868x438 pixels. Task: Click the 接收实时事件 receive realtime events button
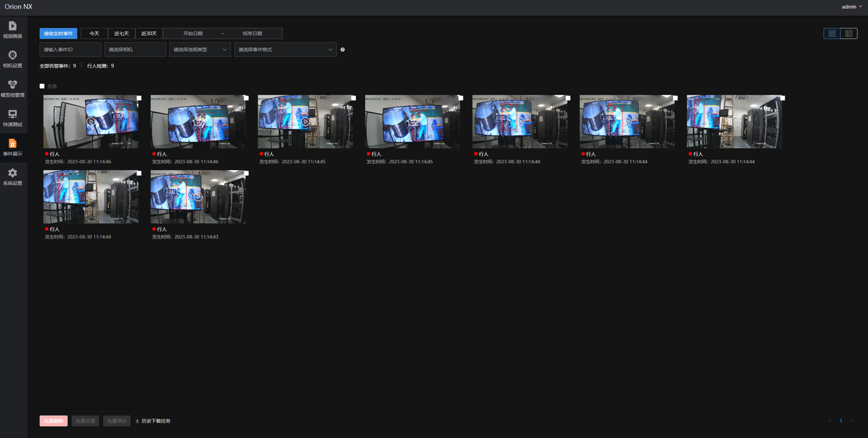(x=58, y=33)
